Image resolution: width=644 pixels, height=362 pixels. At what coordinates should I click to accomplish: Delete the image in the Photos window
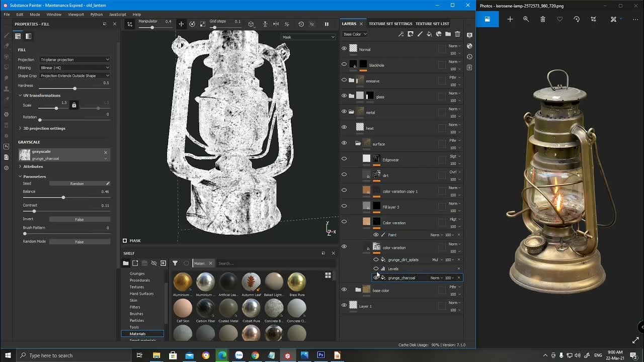(543, 19)
